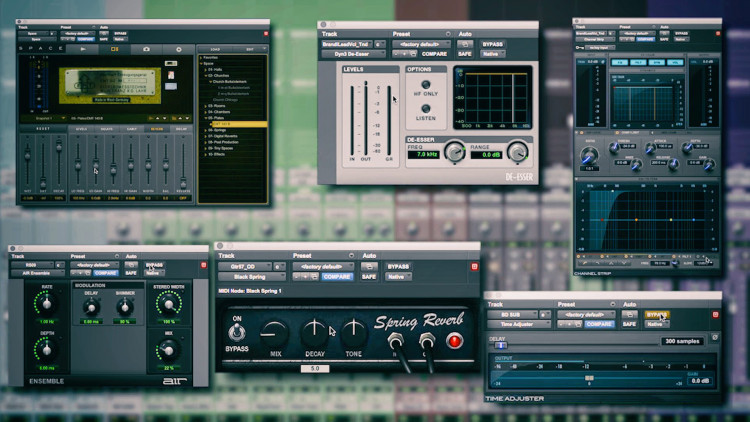
Task: Toggle BYPASS in the Time Adjuster window
Action: click(656, 314)
